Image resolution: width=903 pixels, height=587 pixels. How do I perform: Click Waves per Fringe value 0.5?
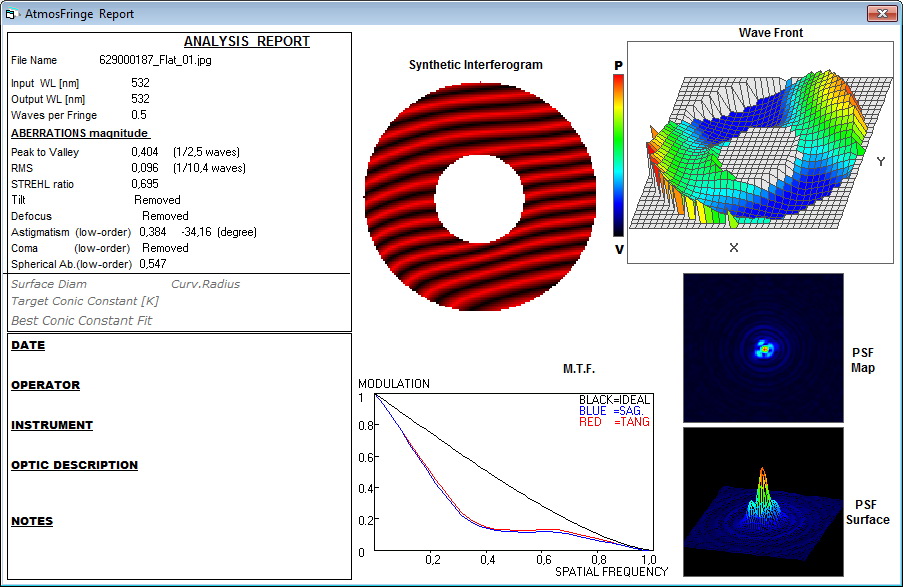coord(139,115)
